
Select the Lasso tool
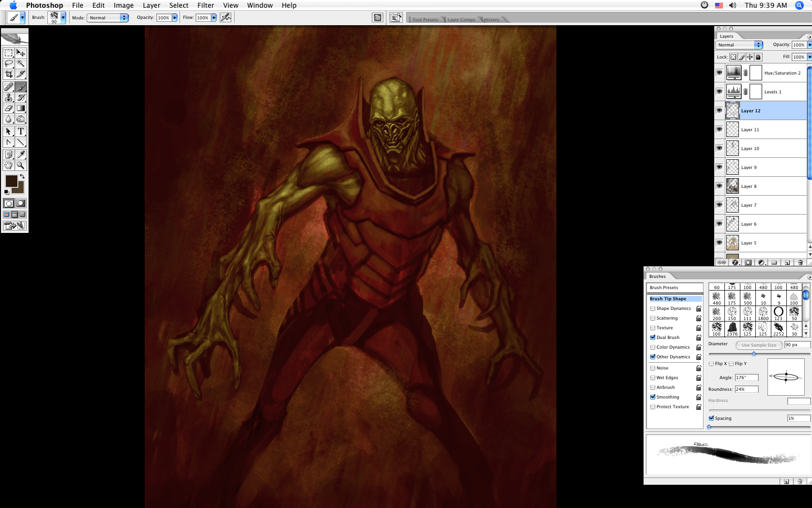(9, 63)
